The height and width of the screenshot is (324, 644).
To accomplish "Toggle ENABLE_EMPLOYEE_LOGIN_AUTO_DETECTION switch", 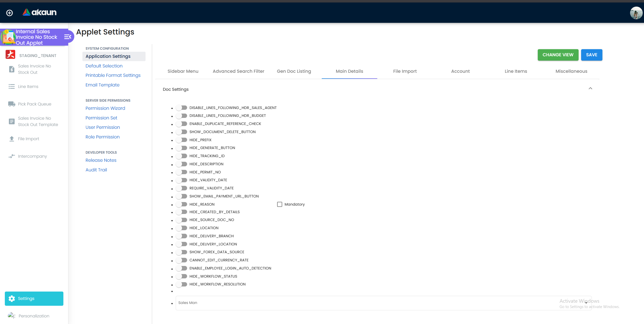I will (x=182, y=268).
